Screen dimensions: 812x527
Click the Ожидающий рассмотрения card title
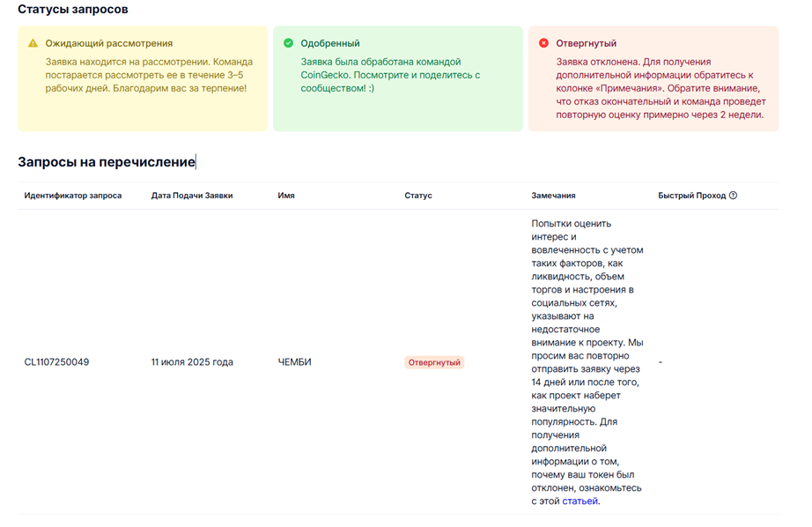point(108,43)
